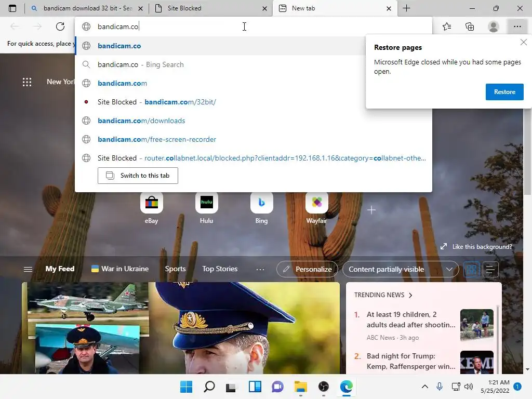Select the 'Top Stories' feed tab

click(220, 269)
